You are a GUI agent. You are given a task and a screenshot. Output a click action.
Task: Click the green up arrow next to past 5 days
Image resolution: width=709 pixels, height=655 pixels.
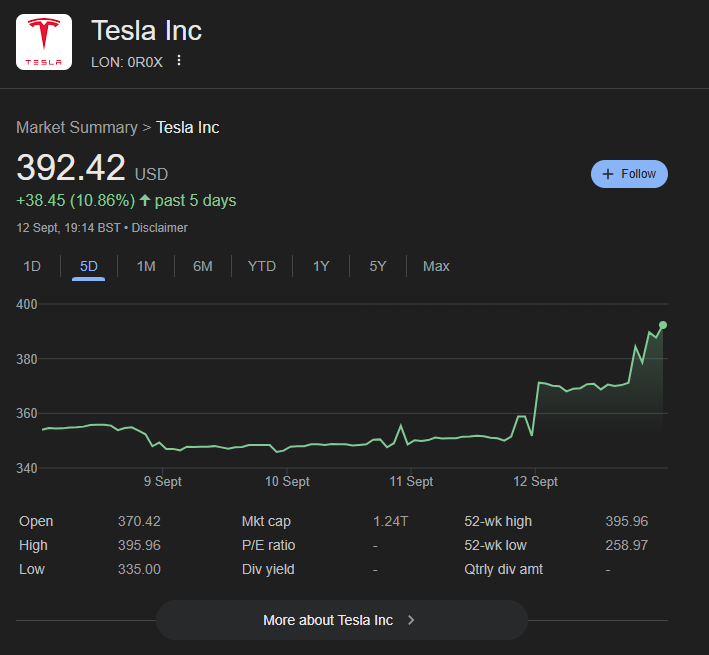coord(145,200)
